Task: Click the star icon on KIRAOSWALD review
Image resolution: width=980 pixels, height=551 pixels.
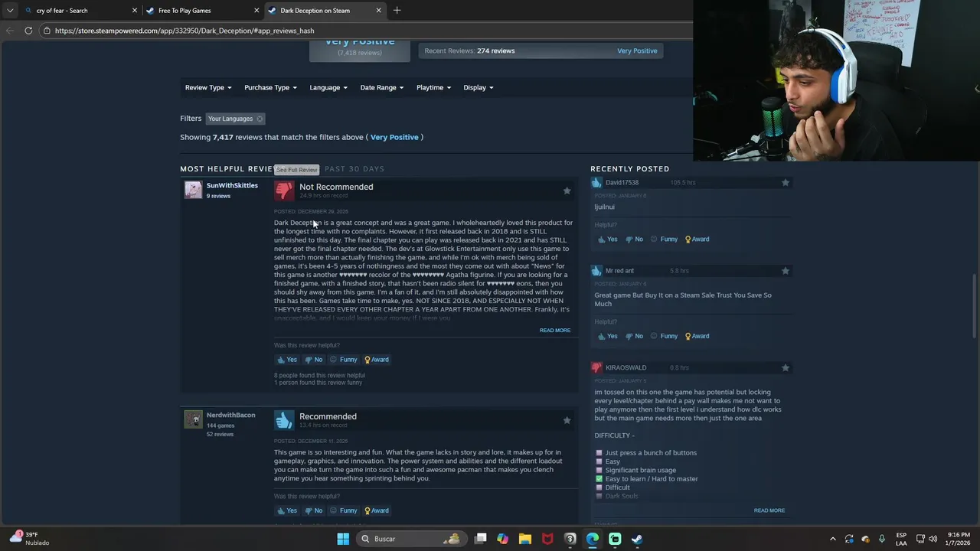Action: (x=785, y=367)
